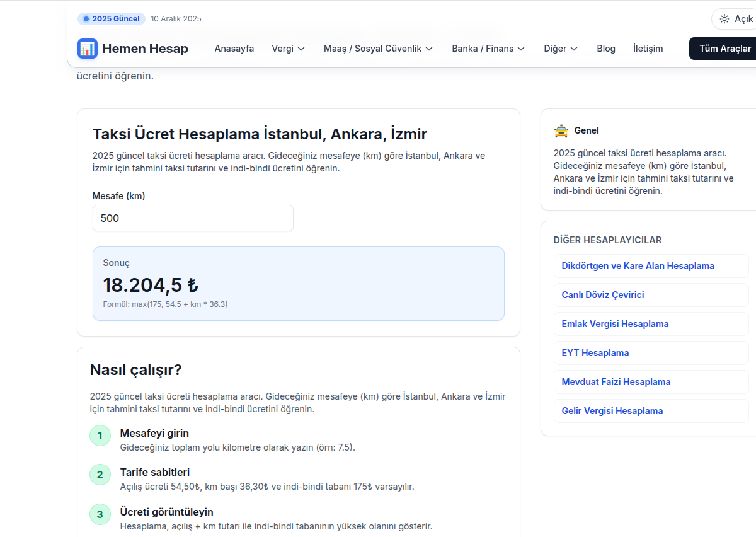The height and width of the screenshot is (537, 756).
Task: Open the Canlı Döviz Çevirici link
Action: 602,294
